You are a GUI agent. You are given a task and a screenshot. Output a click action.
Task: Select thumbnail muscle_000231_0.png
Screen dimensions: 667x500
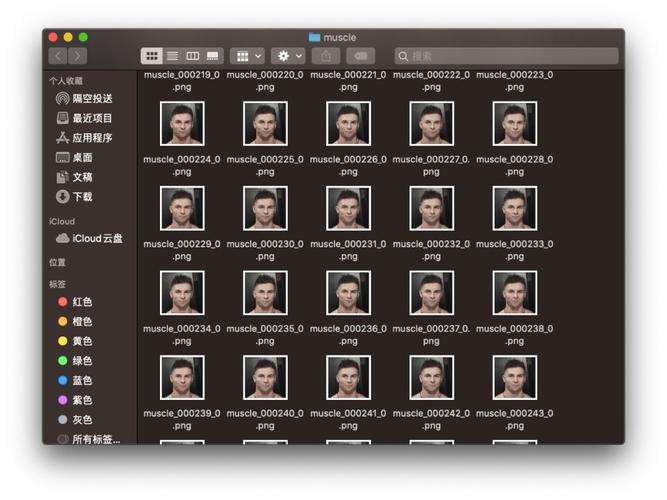(348, 208)
